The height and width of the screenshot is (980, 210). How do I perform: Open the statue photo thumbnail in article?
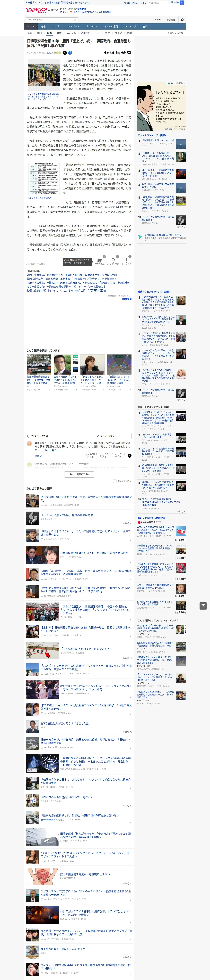[x=44, y=75]
